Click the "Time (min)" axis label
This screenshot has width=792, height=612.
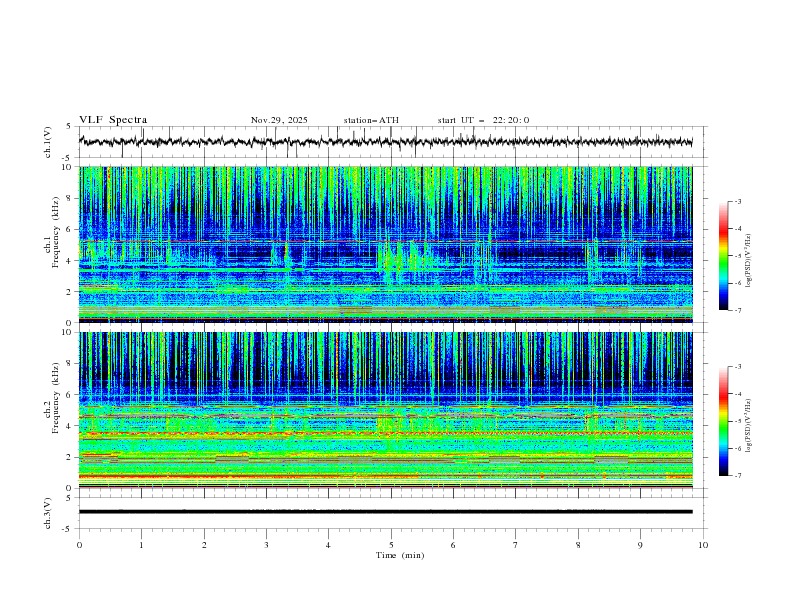(400, 555)
